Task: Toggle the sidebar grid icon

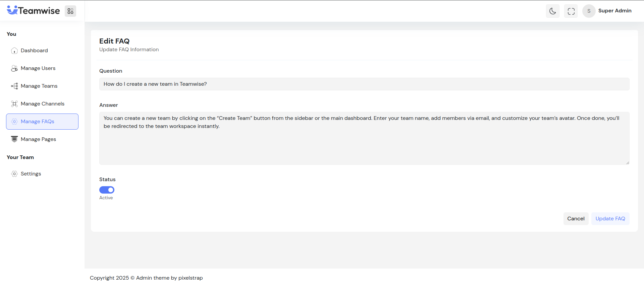Action: point(70,11)
